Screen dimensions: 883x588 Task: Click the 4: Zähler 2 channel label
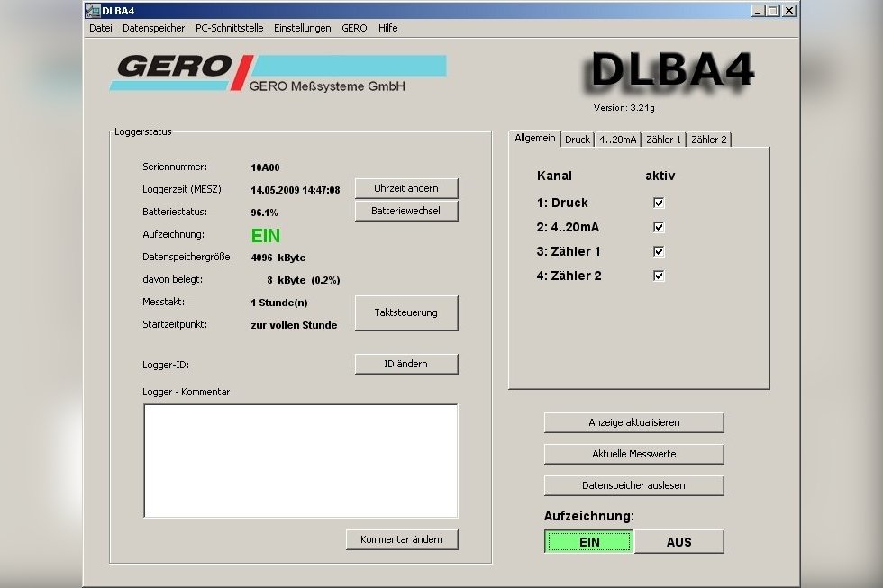(x=569, y=276)
